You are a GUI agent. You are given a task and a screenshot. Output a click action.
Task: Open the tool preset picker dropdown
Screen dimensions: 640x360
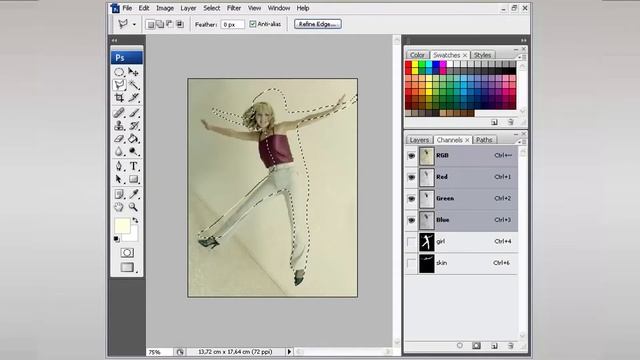tap(134, 24)
